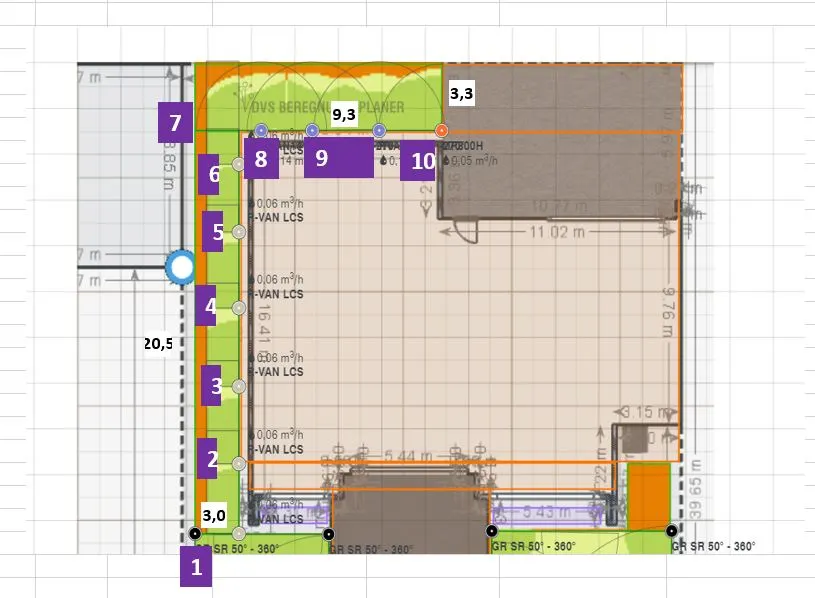Viewport: 815px width, 598px height.
Task: Select the blue sprinkler marker above label 9
Action: (312, 130)
